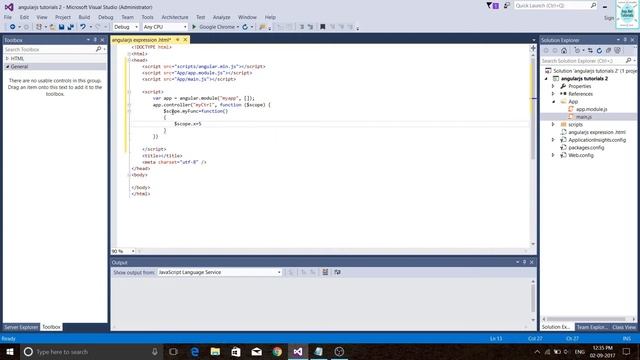Viewport: 640px width, 360px height.
Task: Switch to Server Explorer tab
Action: (21, 327)
